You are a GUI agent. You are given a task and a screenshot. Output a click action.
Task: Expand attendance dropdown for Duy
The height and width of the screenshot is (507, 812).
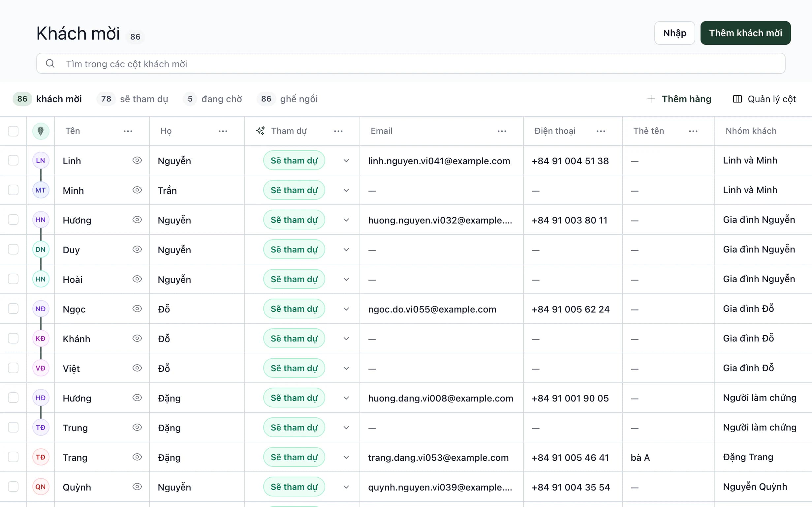click(x=346, y=250)
